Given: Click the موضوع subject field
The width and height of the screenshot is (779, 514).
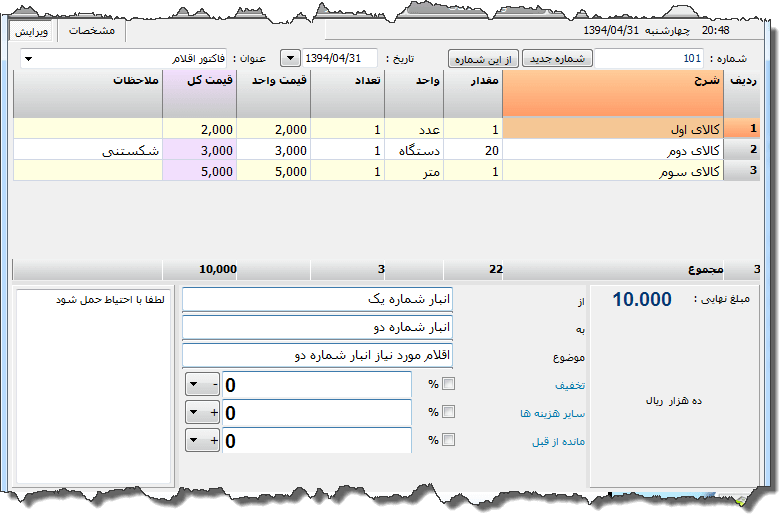Looking at the screenshot, I should (x=317, y=355).
